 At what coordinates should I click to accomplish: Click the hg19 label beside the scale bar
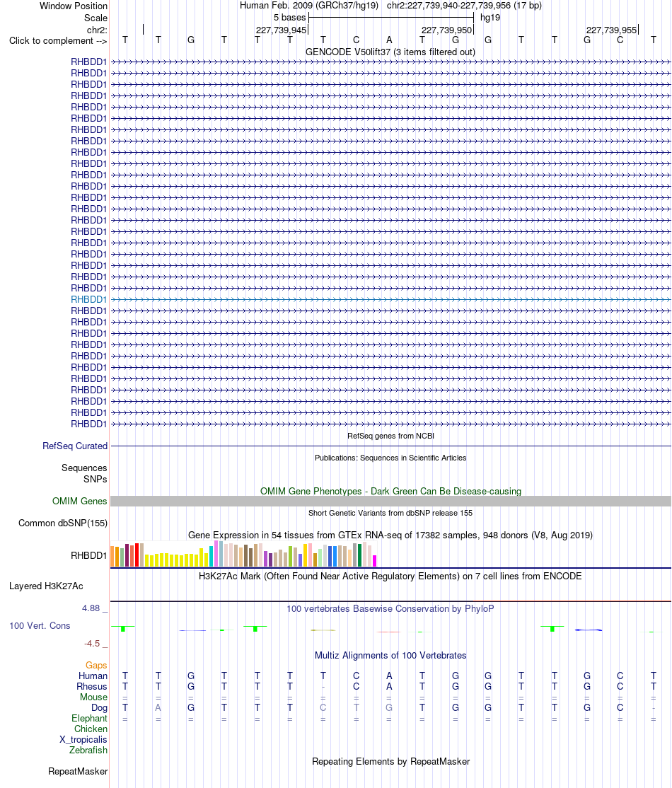(490, 18)
